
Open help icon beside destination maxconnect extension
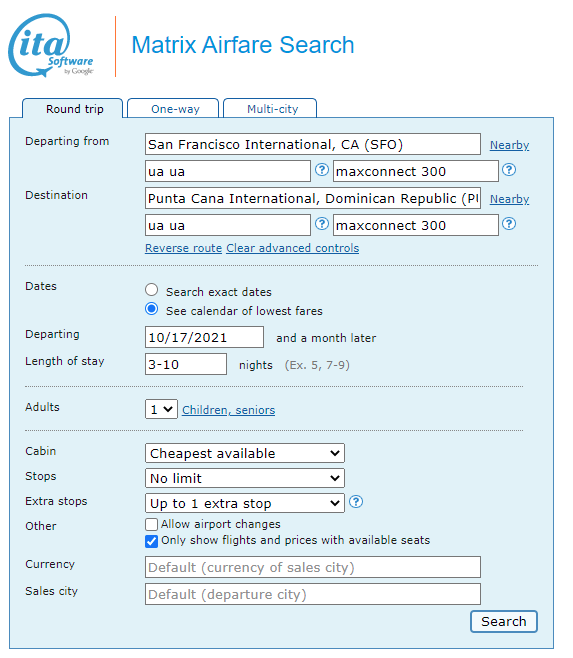(x=509, y=224)
